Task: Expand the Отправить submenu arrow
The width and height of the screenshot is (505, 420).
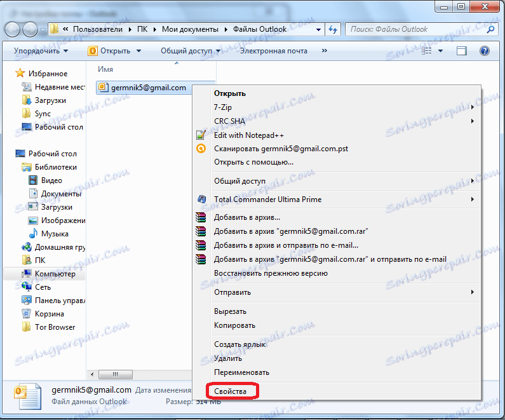Action: [x=473, y=292]
